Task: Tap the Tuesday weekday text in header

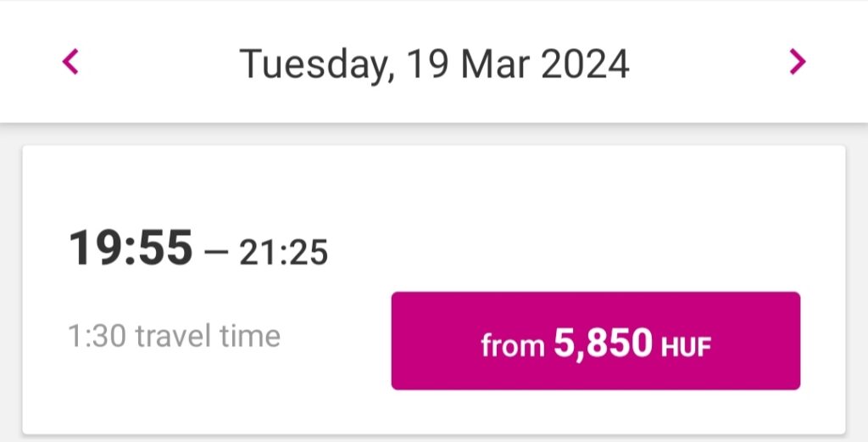Action: 317,65
